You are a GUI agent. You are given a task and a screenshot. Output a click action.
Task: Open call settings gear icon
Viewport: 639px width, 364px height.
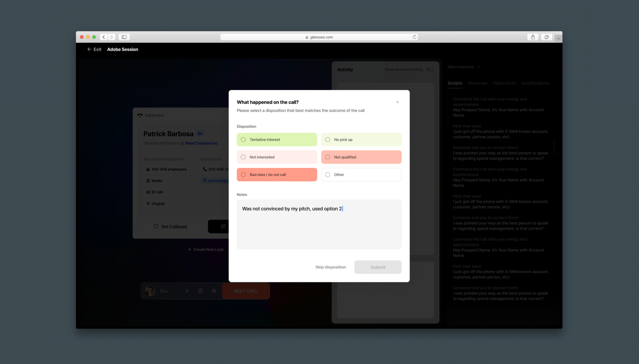tap(214, 291)
